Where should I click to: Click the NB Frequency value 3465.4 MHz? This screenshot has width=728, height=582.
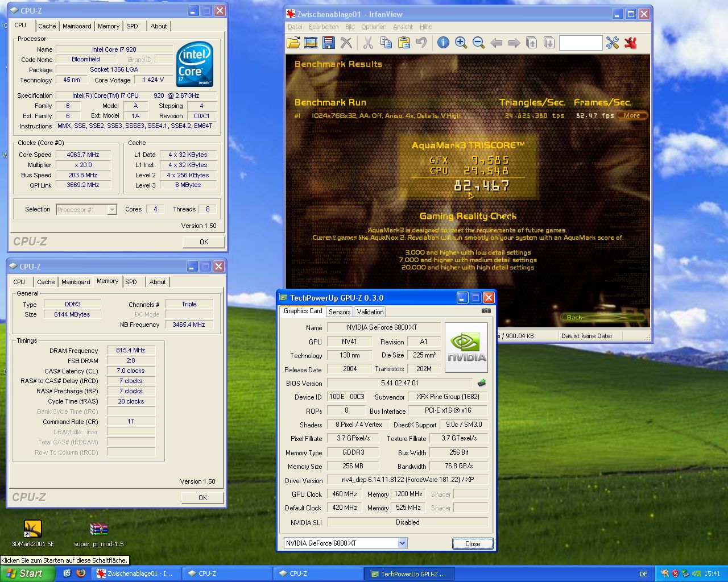189,325
